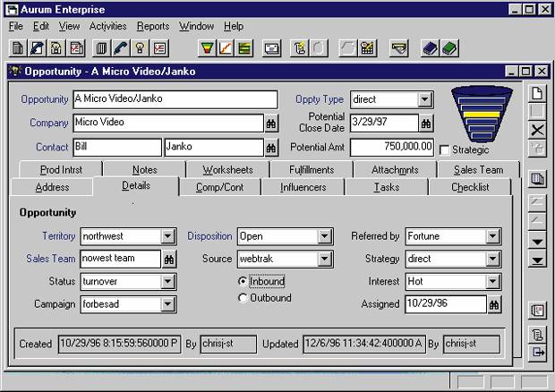Click the X delete icon in right sidebar
555x392 pixels.
(537, 131)
